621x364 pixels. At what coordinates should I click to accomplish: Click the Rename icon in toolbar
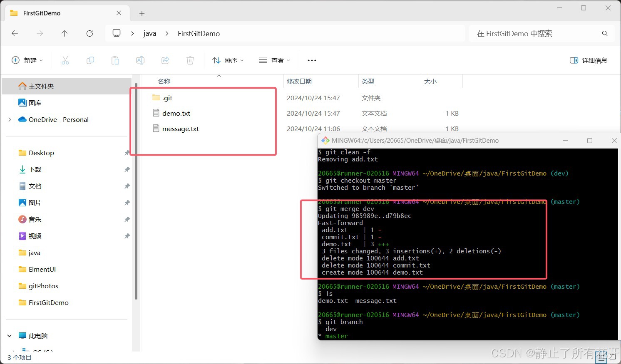140,60
